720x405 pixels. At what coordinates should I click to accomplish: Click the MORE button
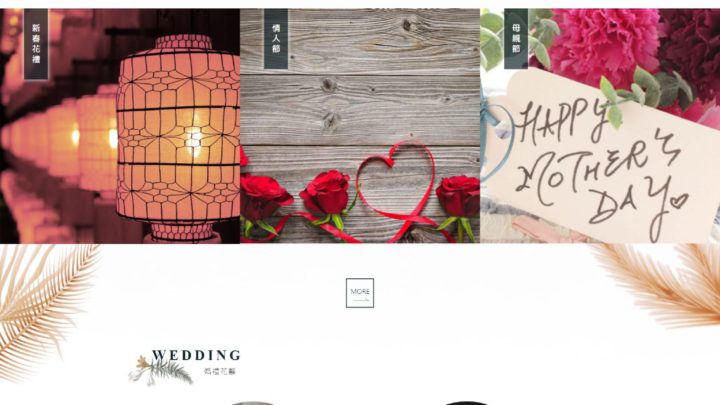pos(360,293)
